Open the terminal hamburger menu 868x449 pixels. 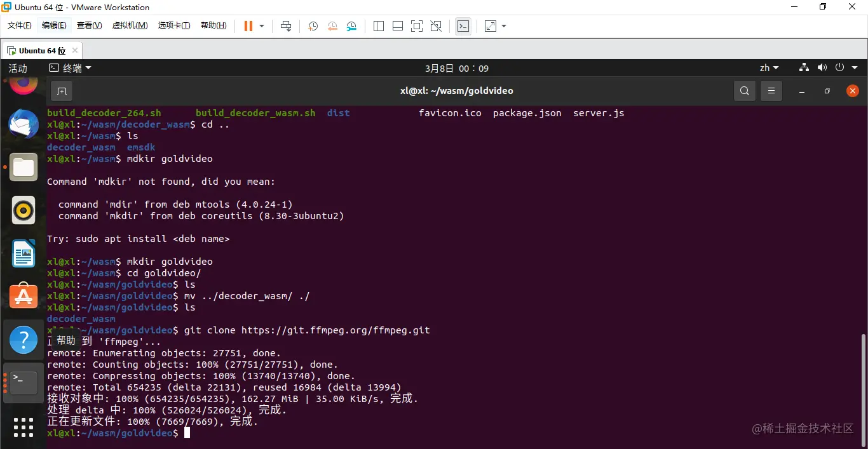(x=771, y=91)
